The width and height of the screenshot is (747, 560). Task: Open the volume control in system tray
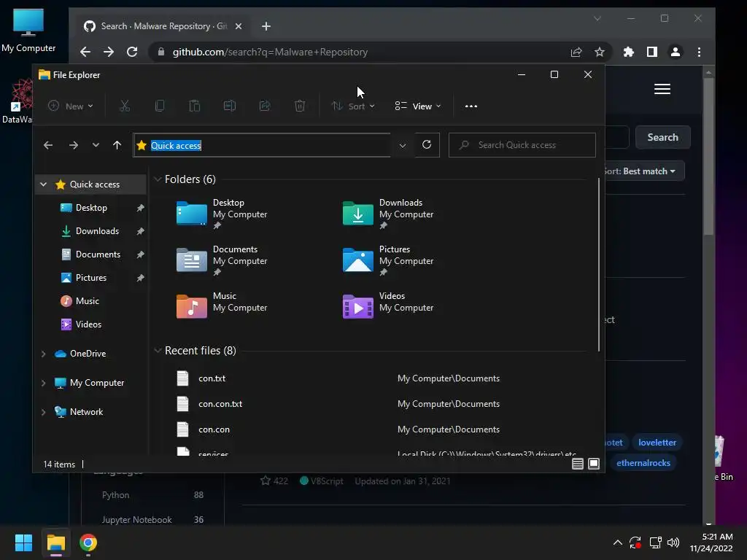673,542
